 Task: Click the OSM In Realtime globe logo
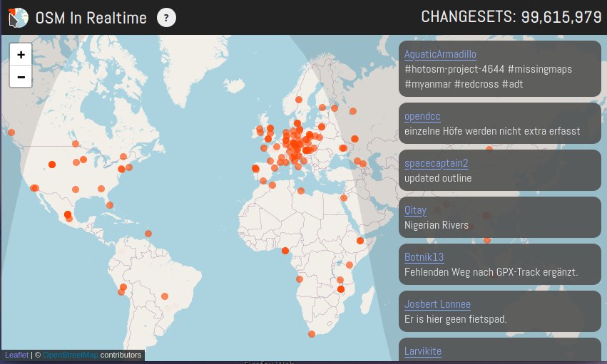(19, 18)
